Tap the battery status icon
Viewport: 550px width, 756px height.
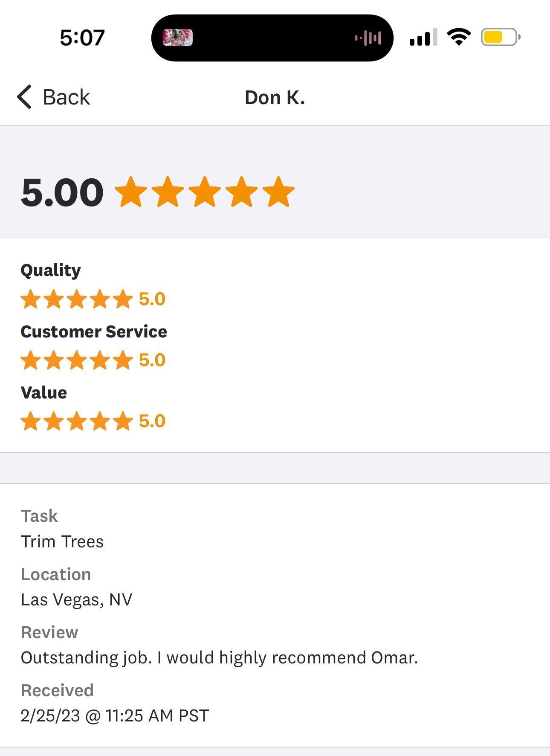click(500, 37)
